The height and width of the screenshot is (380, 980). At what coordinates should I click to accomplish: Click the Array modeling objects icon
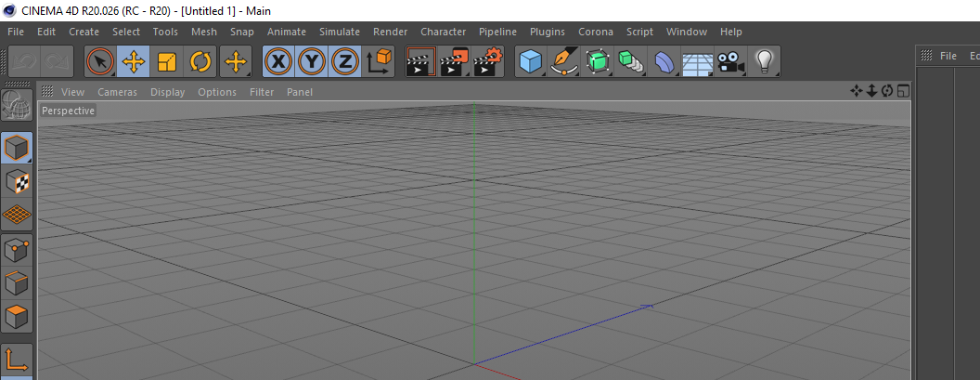(x=631, y=61)
